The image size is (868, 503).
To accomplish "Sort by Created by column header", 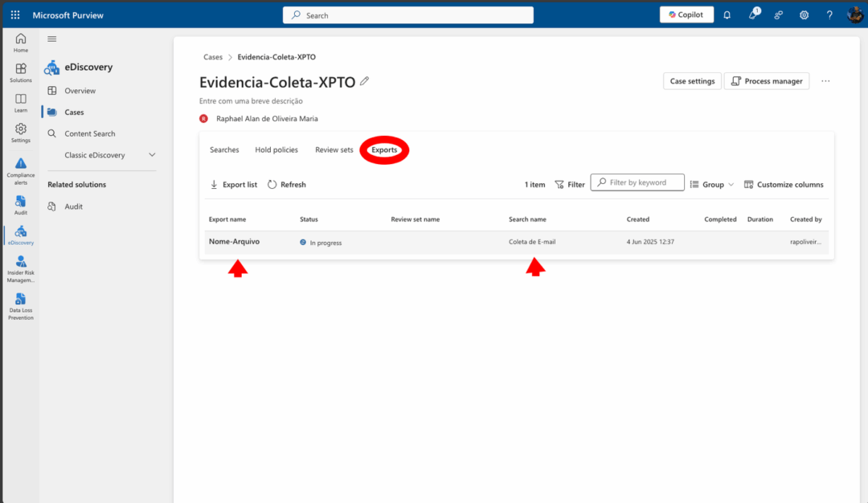I will click(805, 219).
